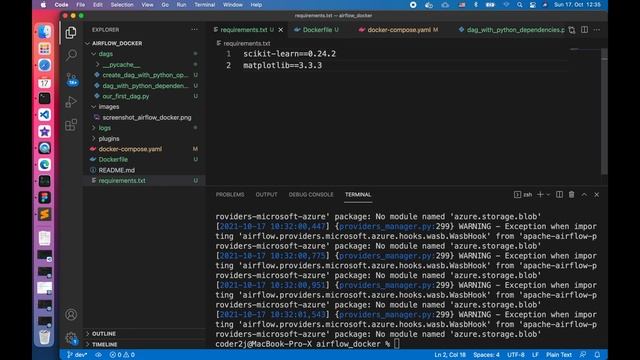Click Spaces: 4 indentation in status bar
Viewport: 640px width, 360px height.
(x=486, y=355)
